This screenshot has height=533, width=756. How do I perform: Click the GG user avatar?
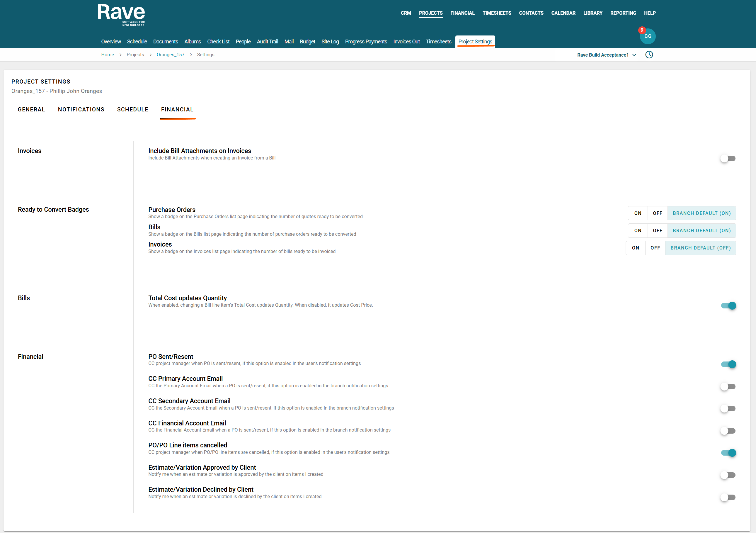pos(648,37)
